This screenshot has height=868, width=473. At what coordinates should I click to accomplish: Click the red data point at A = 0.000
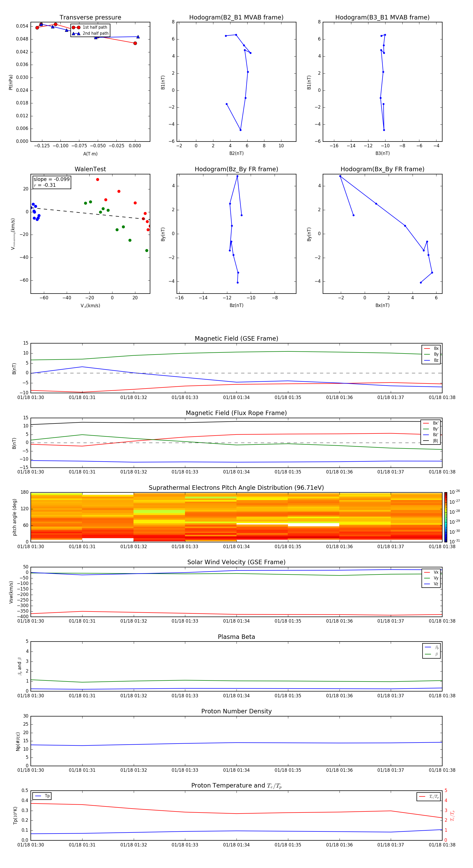(x=135, y=43)
